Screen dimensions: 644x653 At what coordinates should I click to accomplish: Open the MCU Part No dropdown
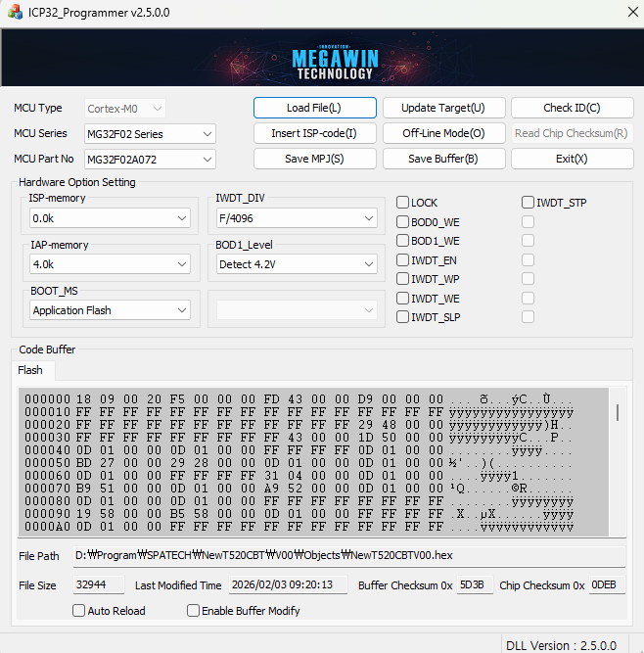tap(150, 160)
